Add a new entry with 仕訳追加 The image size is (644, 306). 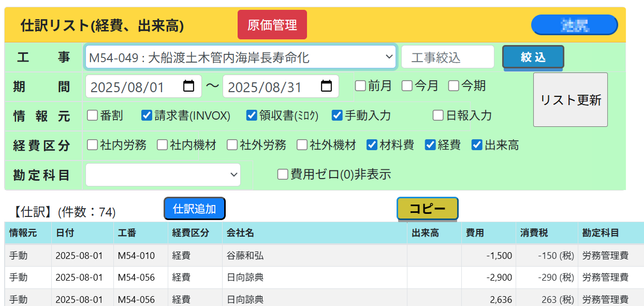click(194, 209)
